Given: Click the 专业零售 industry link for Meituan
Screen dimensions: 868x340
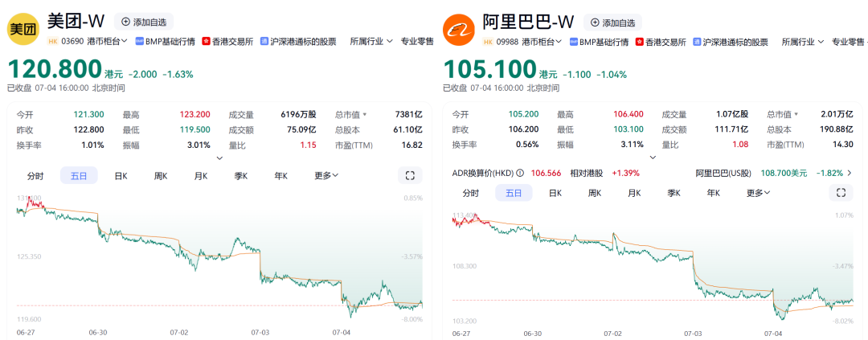Looking at the screenshot, I should tap(417, 41).
